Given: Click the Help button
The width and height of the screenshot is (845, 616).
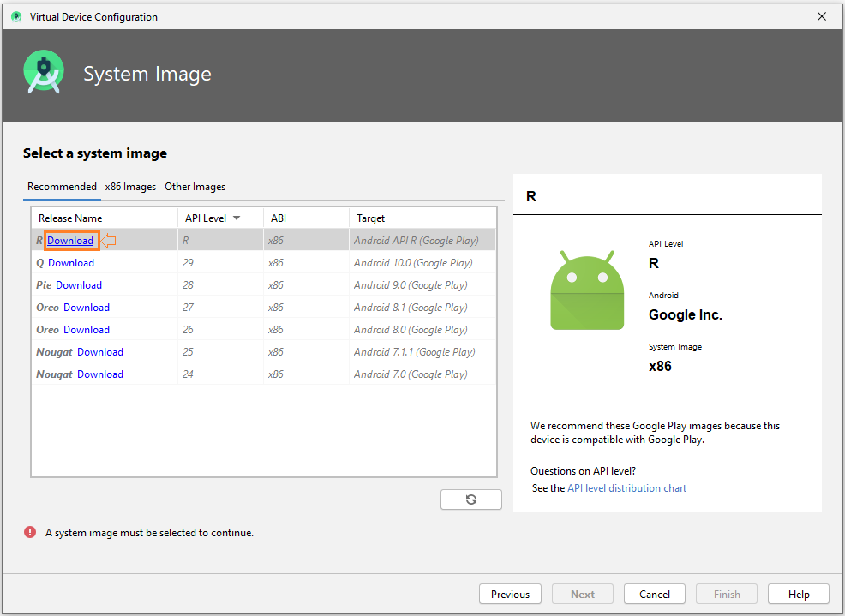Looking at the screenshot, I should tap(799, 594).
